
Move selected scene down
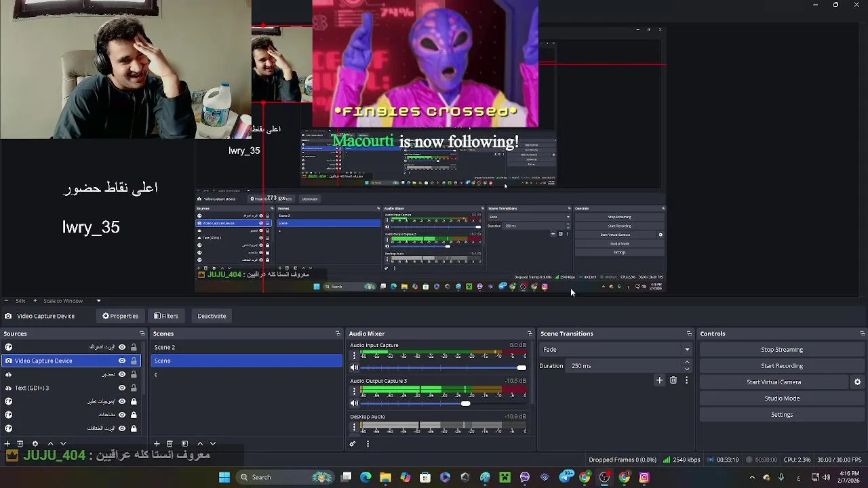(x=213, y=444)
